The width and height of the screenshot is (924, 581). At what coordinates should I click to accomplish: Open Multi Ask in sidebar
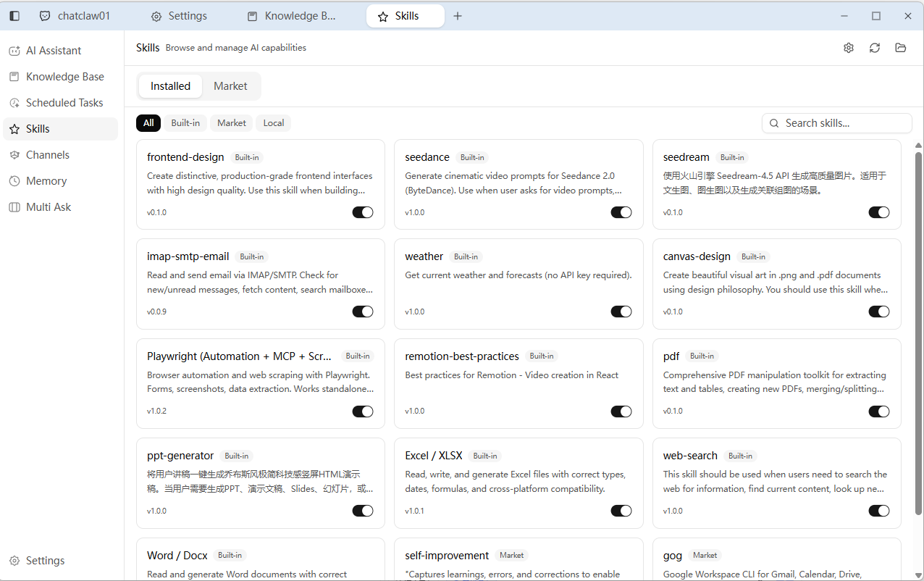[x=61, y=207]
